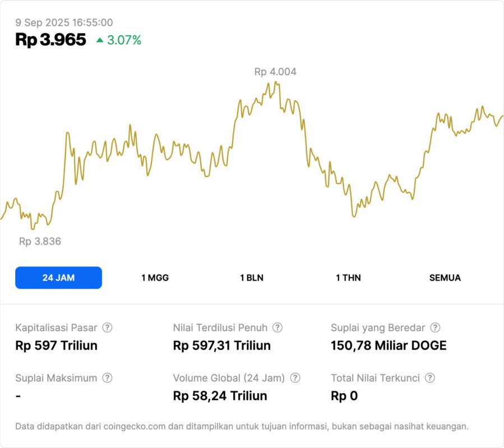This screenshot has width=504, height=448.
Task: Click help icon beside Suplai yang Beredar
Action: pos(435,328)
